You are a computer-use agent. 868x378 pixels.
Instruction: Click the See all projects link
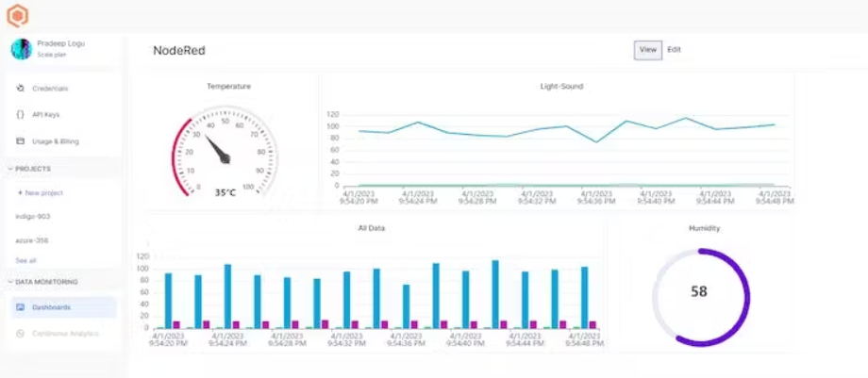coord(25,260)
